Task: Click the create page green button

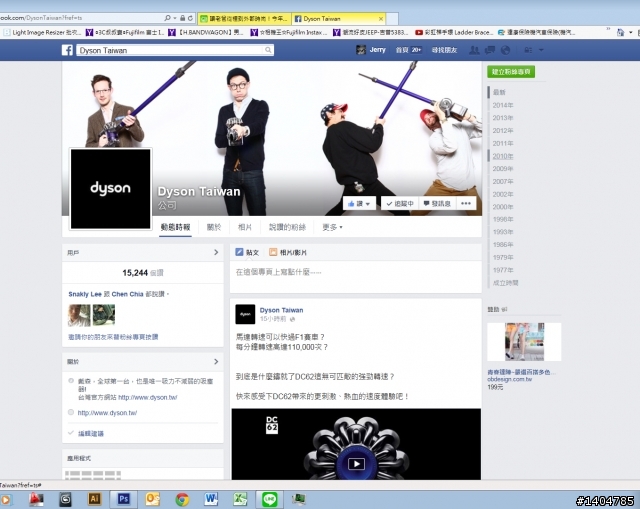Action: coord(511,72)
